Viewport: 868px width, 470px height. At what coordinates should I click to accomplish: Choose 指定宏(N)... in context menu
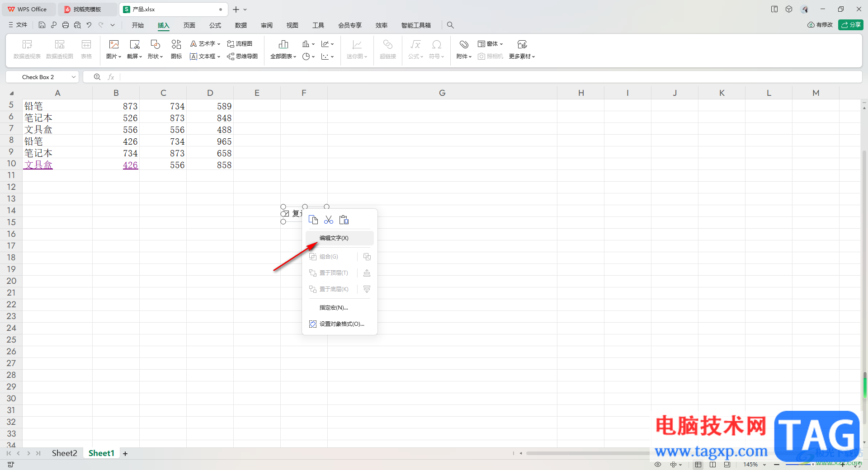coord(340,308)
